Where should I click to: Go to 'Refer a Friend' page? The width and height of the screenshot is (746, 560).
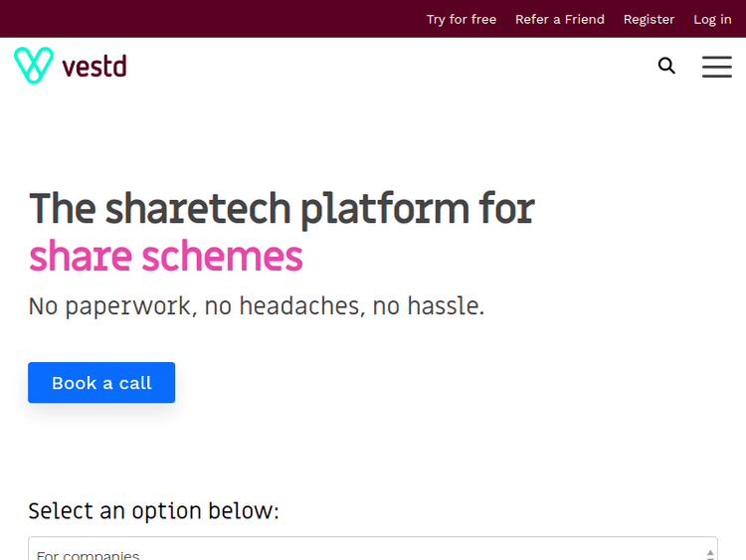560,19
